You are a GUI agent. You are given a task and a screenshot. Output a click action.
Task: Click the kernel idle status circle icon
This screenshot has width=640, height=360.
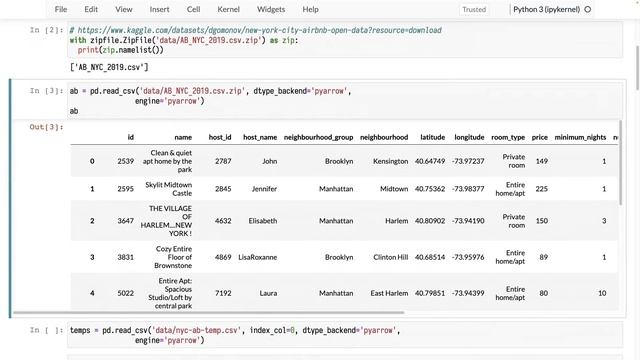(x=588, y=9)
